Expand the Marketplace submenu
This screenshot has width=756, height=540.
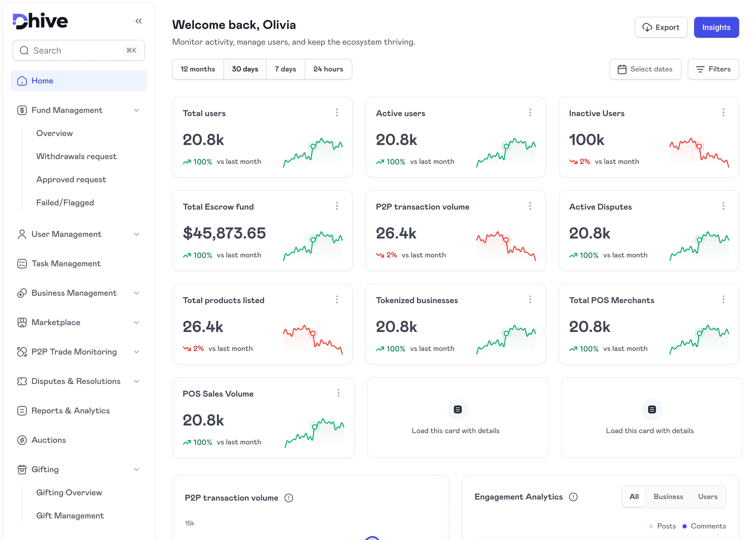[x=136, y=323]
